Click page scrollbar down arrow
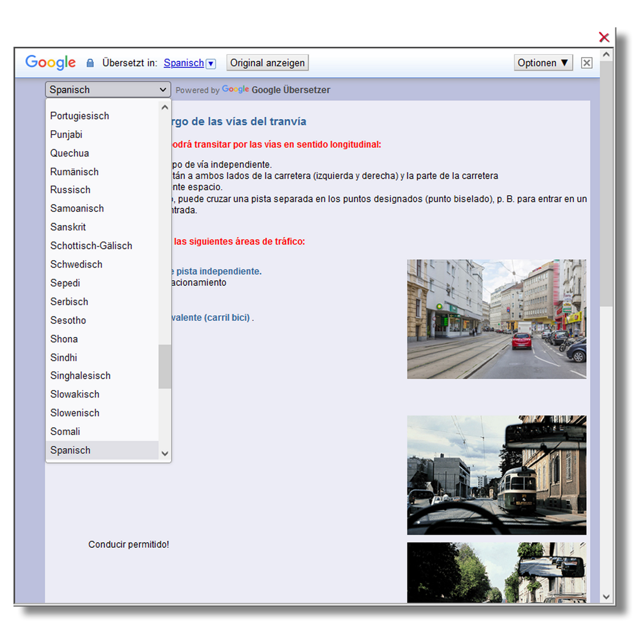644x644 pixels. (x=606, y=596)
